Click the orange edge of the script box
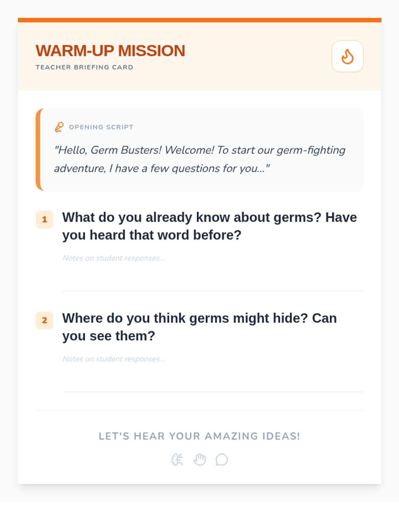 [38, 150]
